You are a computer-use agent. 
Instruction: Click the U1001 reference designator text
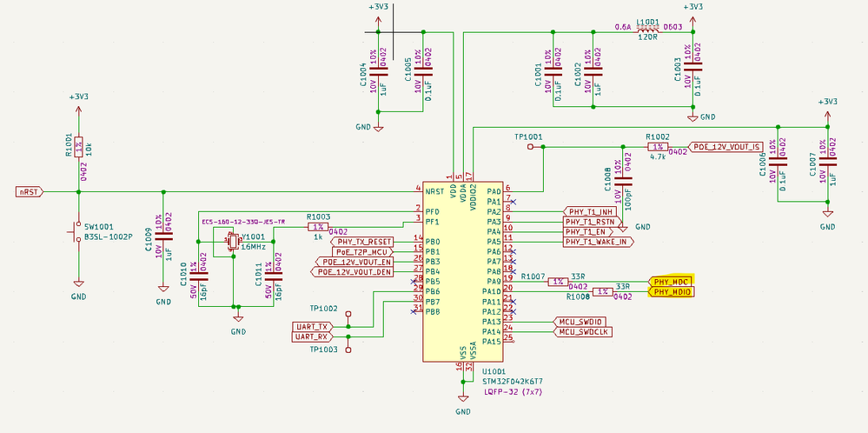click(x=494, y=371)
